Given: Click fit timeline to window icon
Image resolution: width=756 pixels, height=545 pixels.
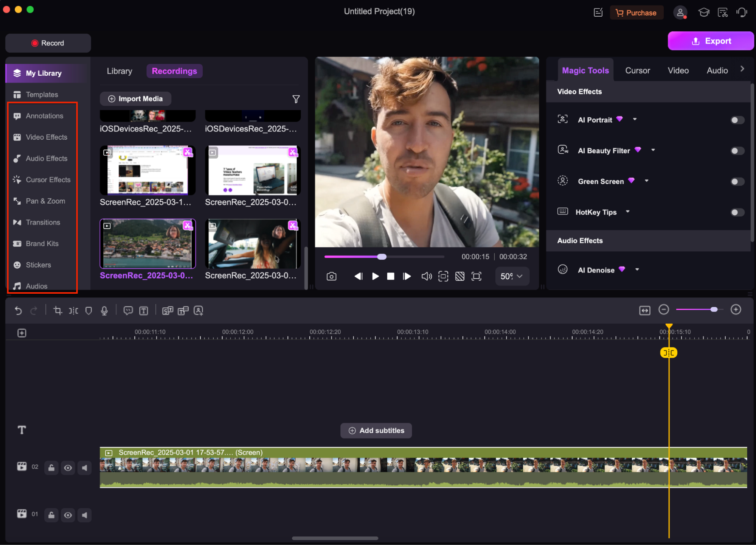Looking at the screenshot, I should coord(644,310).
